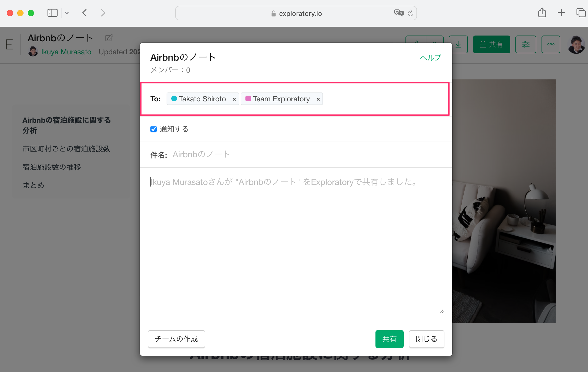Click the translate icon in address bar
588x372 pixels.
point(399,13)
